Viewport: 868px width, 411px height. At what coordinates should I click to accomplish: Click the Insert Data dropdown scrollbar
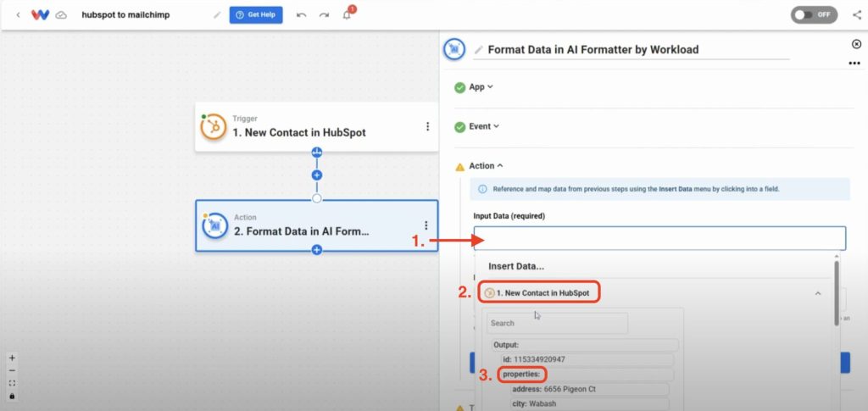(x=837, y=293)
